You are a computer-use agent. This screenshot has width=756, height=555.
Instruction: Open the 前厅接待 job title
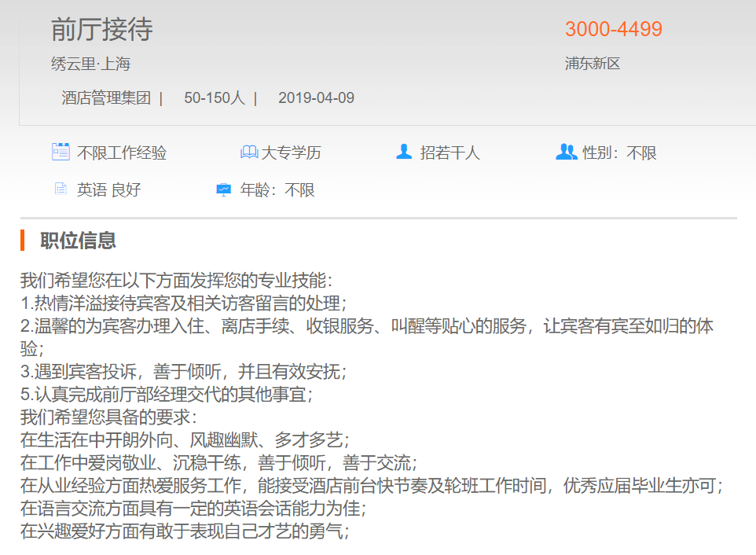(101, 30)
